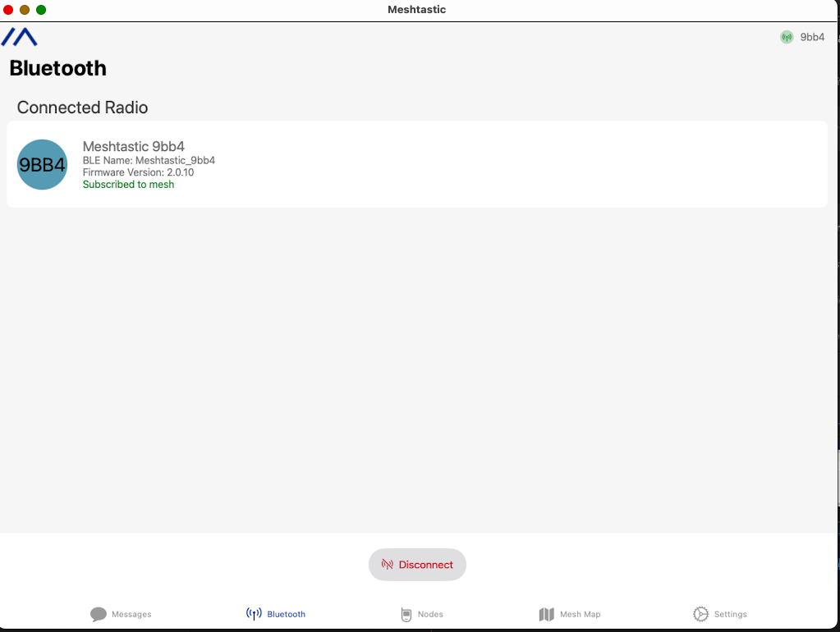840x632 pixels.
Task: Click Firmware Version: 2.0.10 text
Action: (x=138, y=172)
